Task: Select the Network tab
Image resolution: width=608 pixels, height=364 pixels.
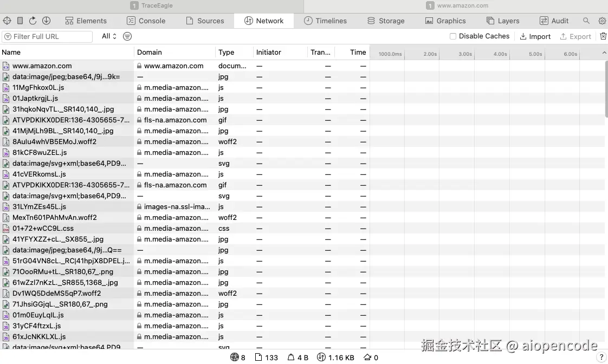Action: 264,21
